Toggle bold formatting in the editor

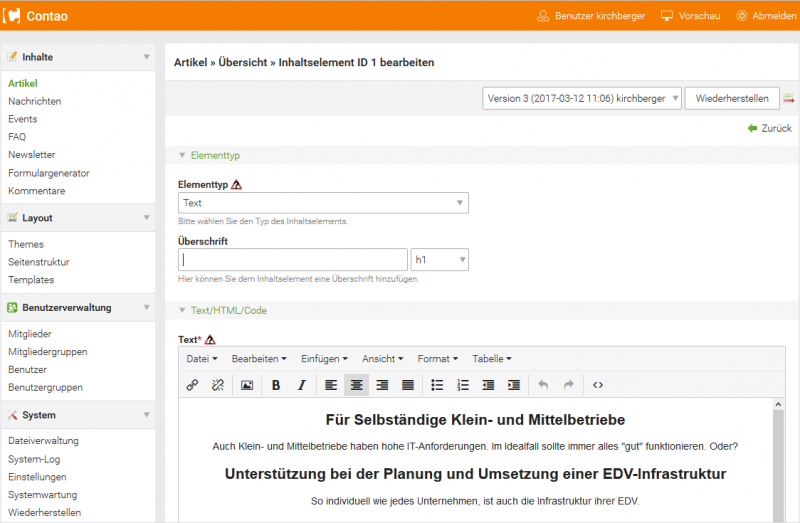point(276,385)
